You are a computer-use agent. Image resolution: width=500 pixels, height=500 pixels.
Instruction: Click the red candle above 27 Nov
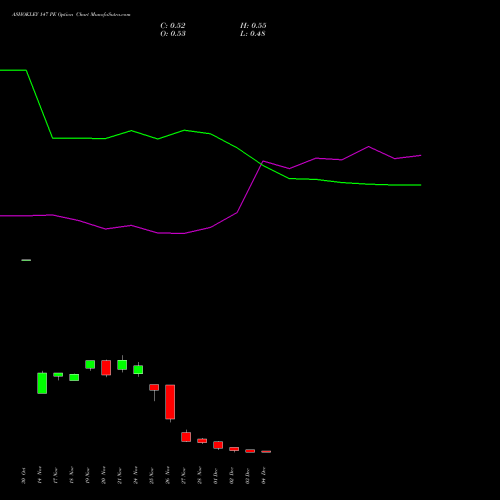[186, 437]
